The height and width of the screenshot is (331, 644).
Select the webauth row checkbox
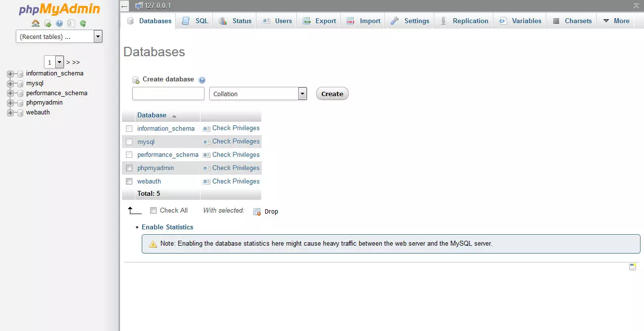click(x=129, y=182)
